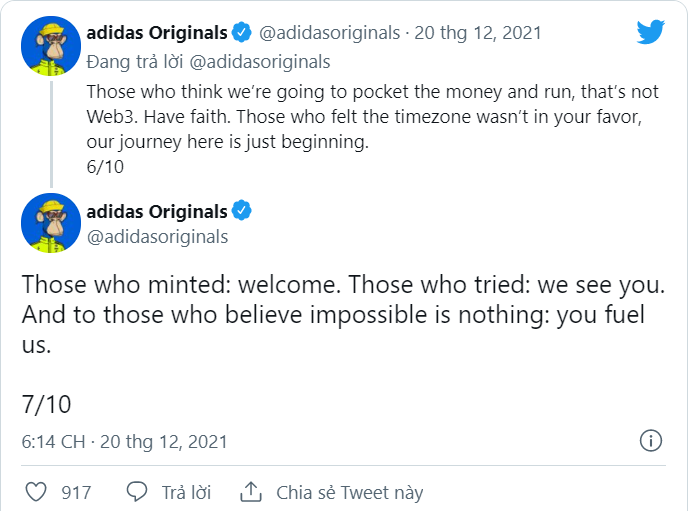The width and height of the screenshot is (688, 511).
Task: Click the 'Trả lời' reply label
Action: tap(186, 492)
